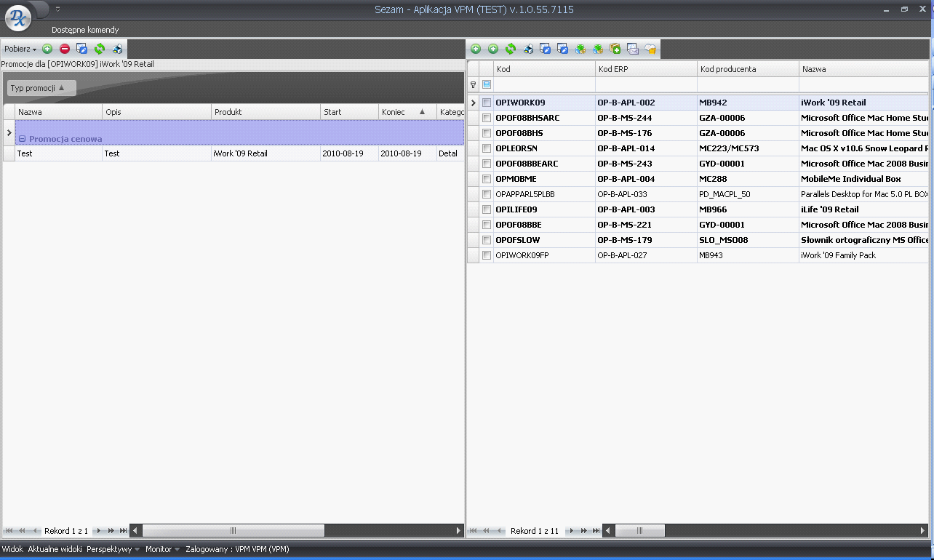Tick checkbox for OPOF08BBEARC row

pyautogui.click(x=487, y=164)
